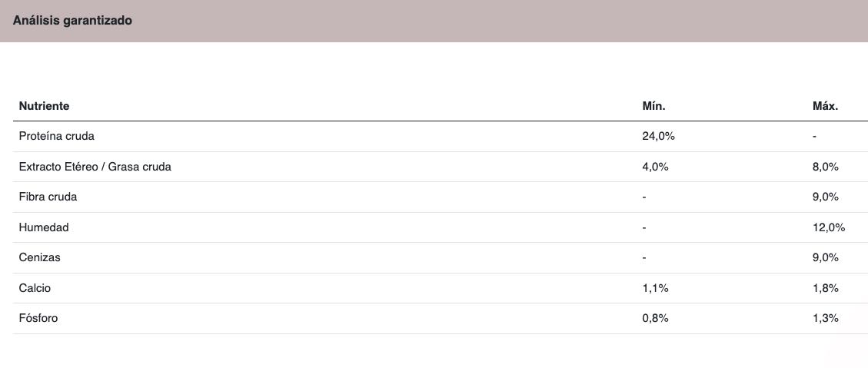Click the 9,0% maximum Cenizas value
This screenshot has height=368, width=868.
tap(826, 258)
